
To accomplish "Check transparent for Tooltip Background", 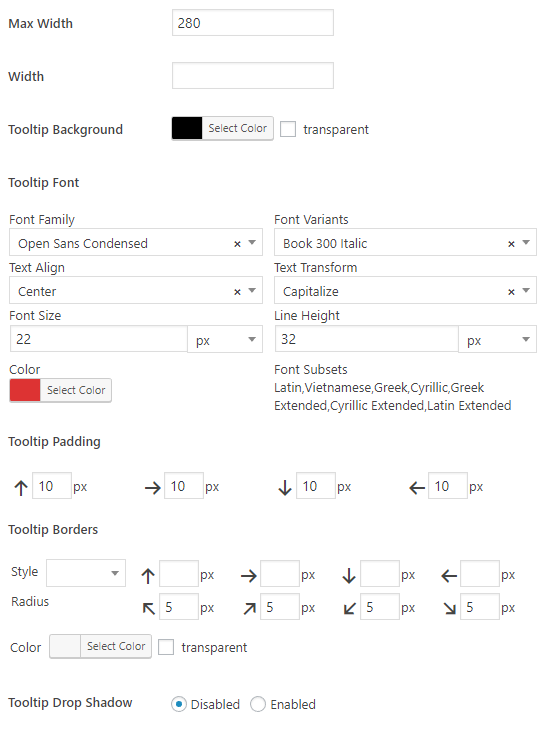I will pyautogui.click(x=288, y=129).
